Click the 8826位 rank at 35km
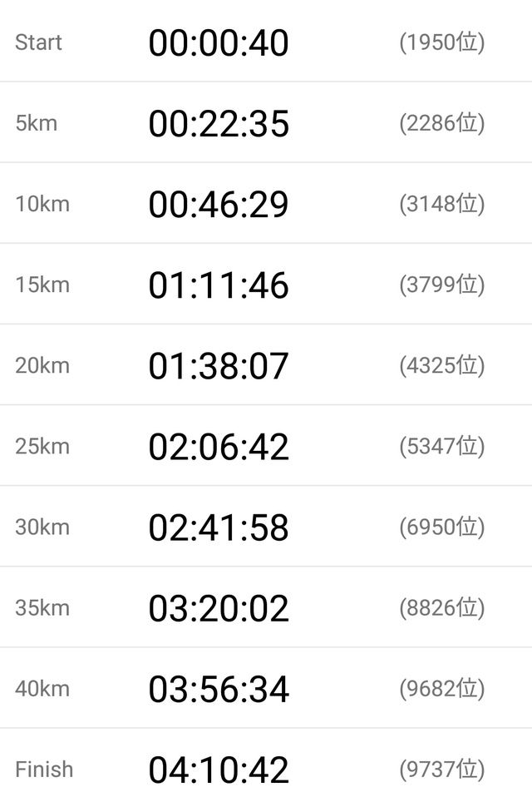532x807 pixels. click(x=442, y=608)
